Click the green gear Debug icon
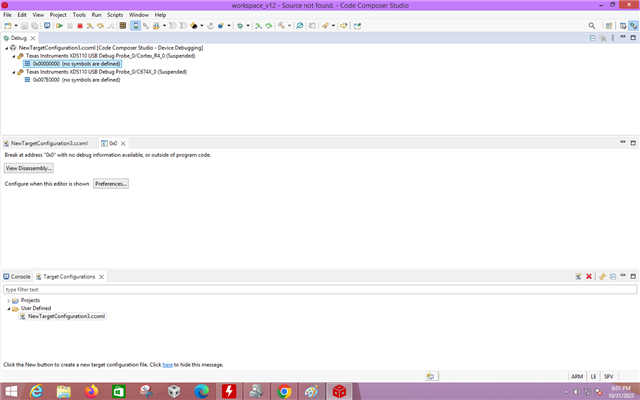This screenshot has height=400, width=640. tap(240, 26)
